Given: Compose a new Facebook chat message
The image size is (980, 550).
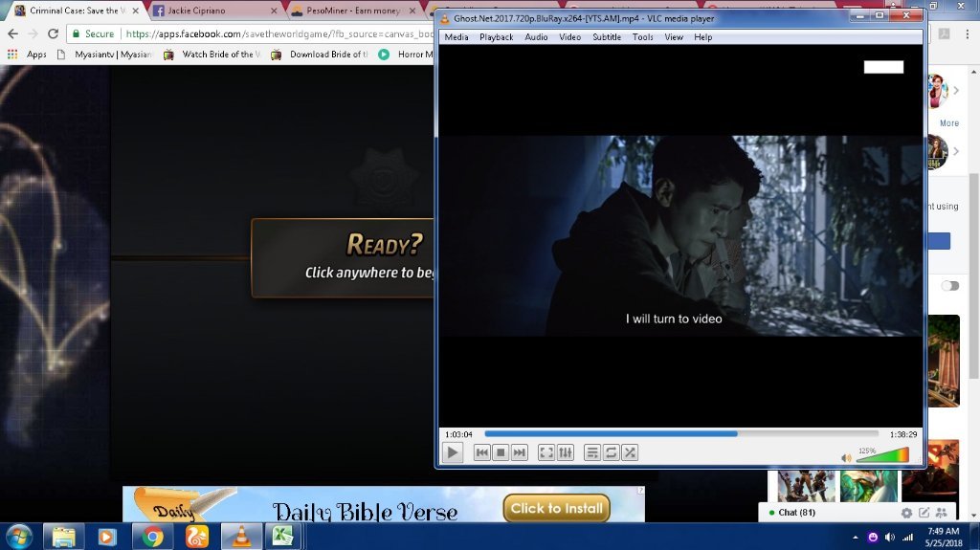Looking at the screenshot, I should pos(924,513).
